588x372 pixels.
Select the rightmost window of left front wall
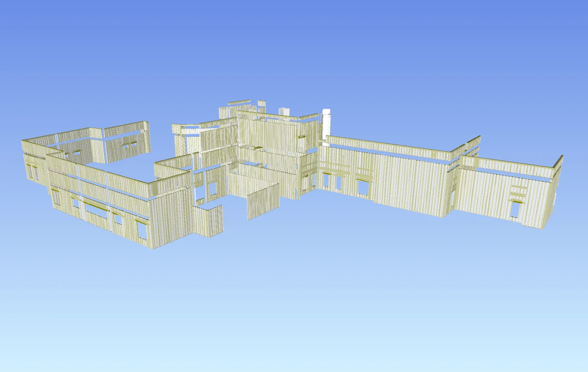[x=142, y=230]
